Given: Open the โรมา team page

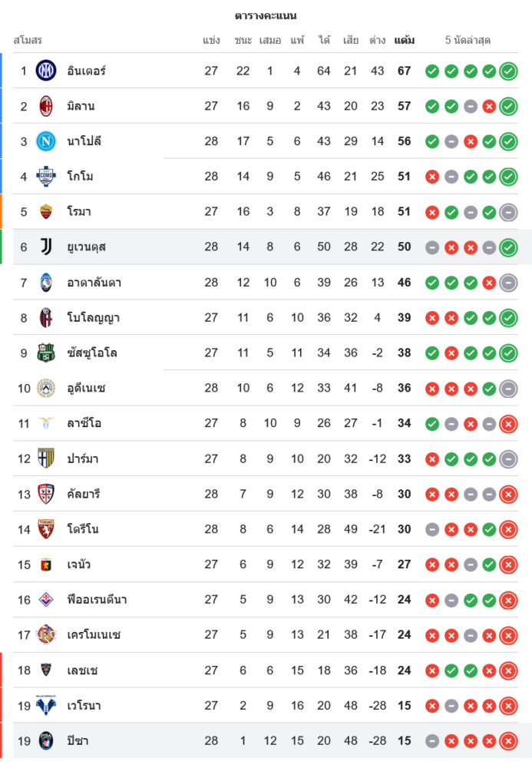Looking at the screenshot, I should click(79, 211).
